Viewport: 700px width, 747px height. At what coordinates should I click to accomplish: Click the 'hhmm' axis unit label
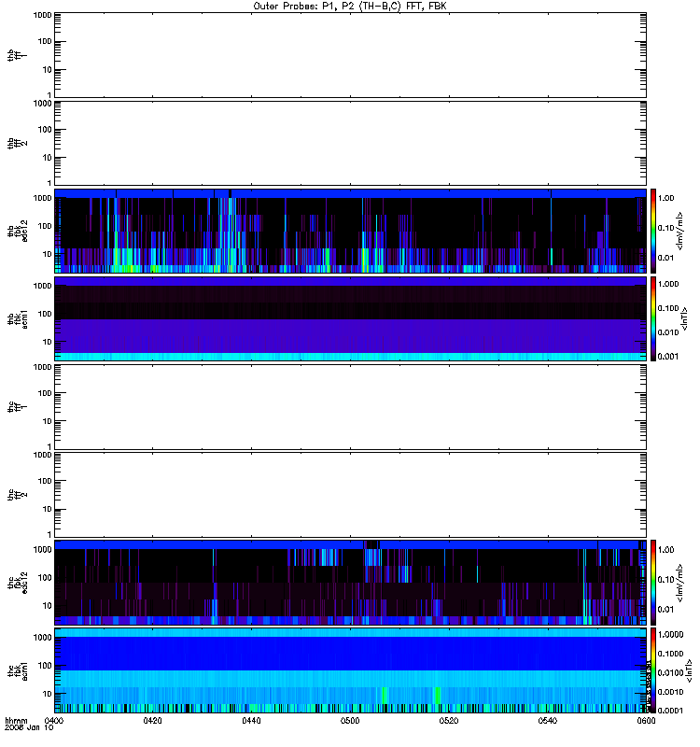pyautogui.click(x=16, y=720)
